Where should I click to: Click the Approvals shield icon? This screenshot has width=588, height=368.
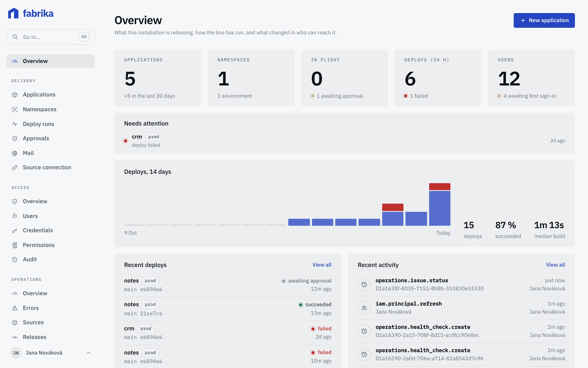coord(15,138)
